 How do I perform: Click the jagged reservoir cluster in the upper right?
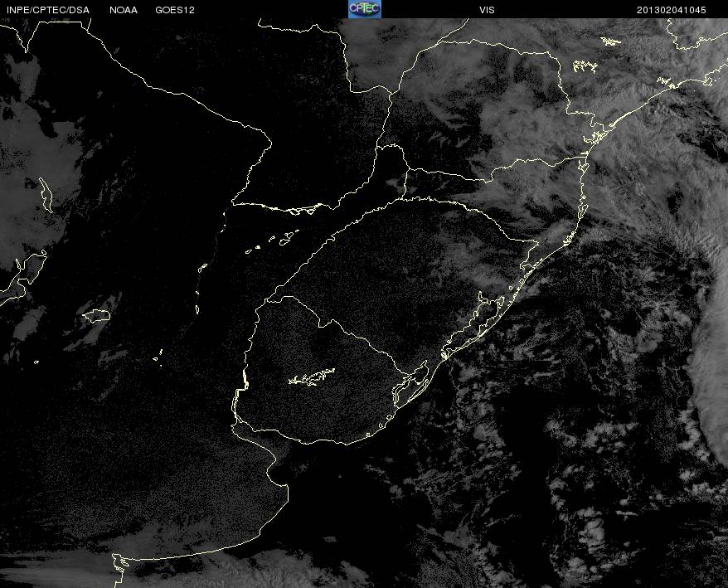coord(585,66)
